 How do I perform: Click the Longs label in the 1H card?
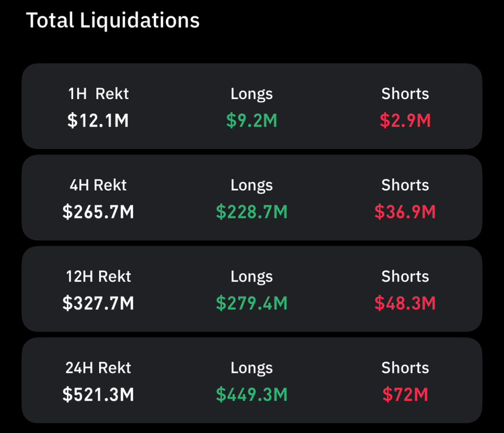tap(252, 94)
